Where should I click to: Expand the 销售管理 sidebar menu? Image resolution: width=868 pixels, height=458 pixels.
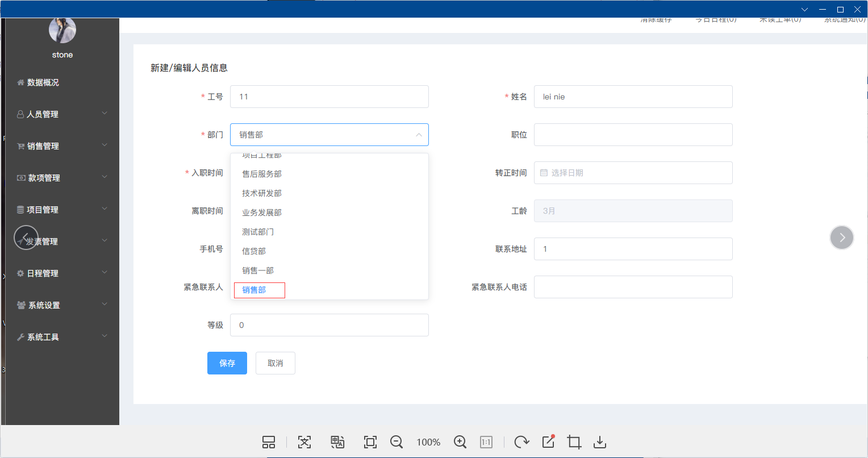tap(62, 146)
